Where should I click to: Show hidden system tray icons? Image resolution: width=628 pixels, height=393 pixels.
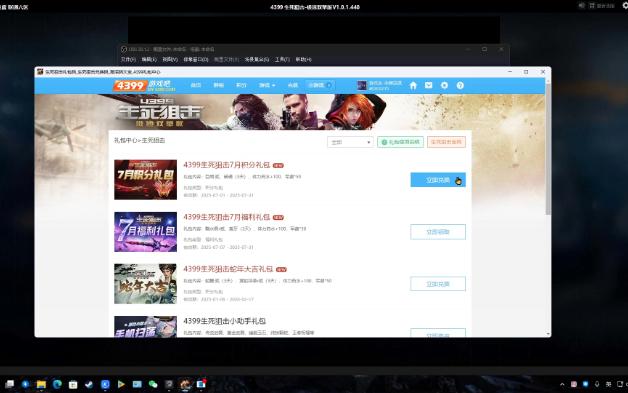[x=562, y=384]
